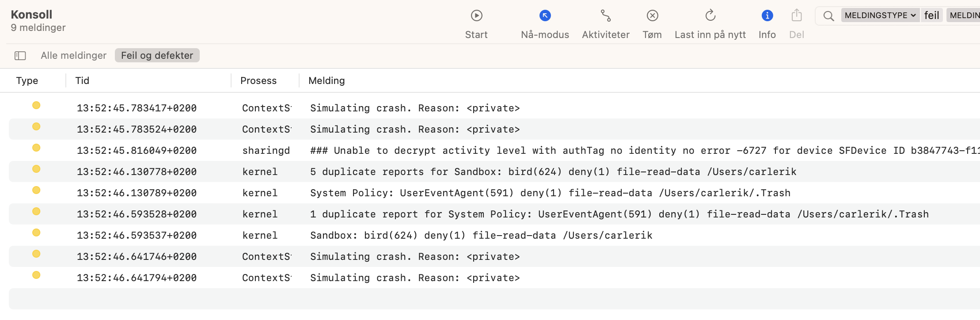Open the MELDINGSTYPE filter dropdown

[880, 15]
